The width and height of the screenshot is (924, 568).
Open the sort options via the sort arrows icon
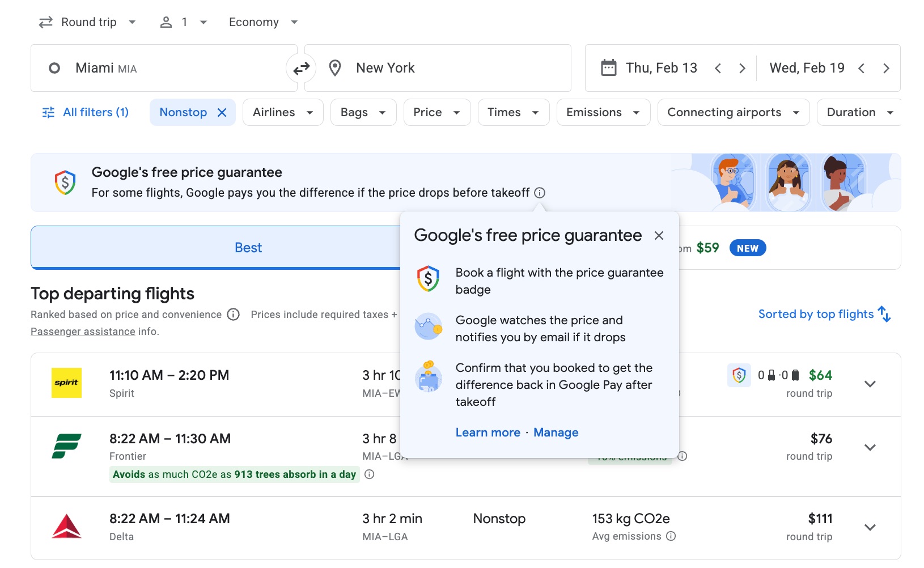pos(884,313)
